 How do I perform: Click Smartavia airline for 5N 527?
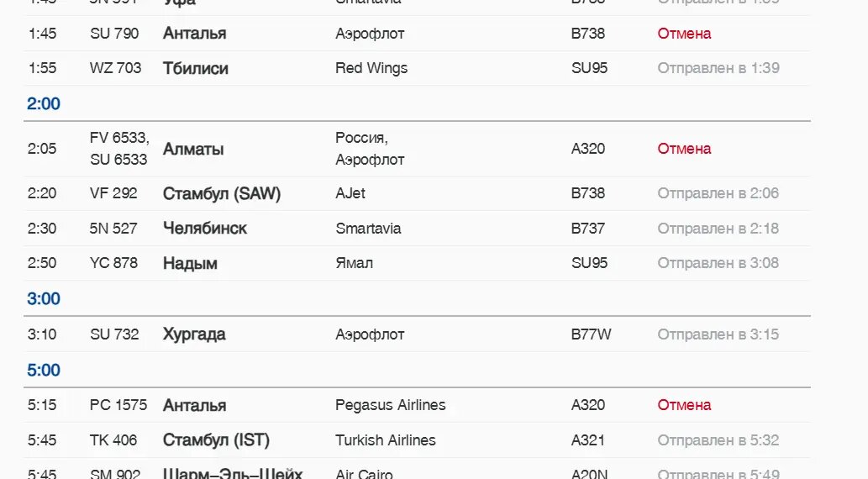(368, 229)
